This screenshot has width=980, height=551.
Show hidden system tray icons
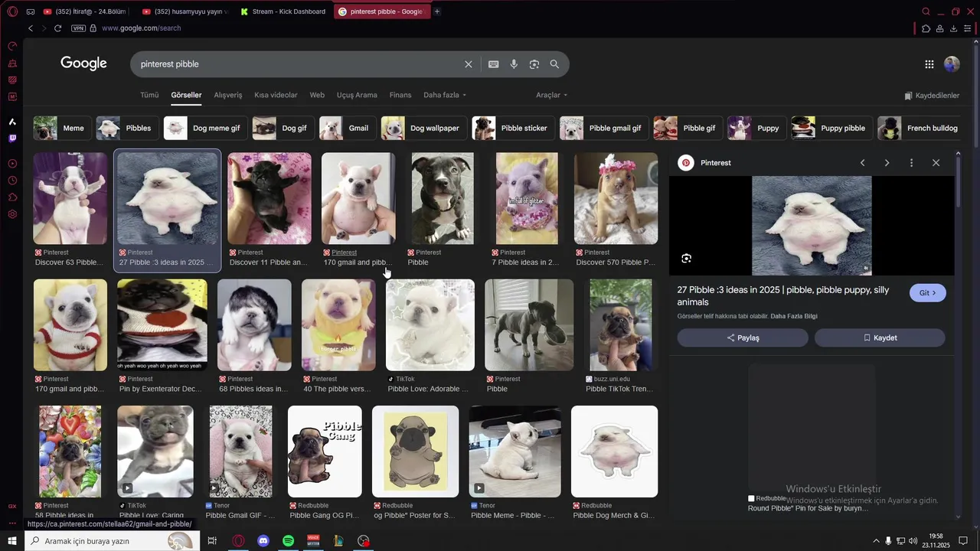tap(876, 541)
